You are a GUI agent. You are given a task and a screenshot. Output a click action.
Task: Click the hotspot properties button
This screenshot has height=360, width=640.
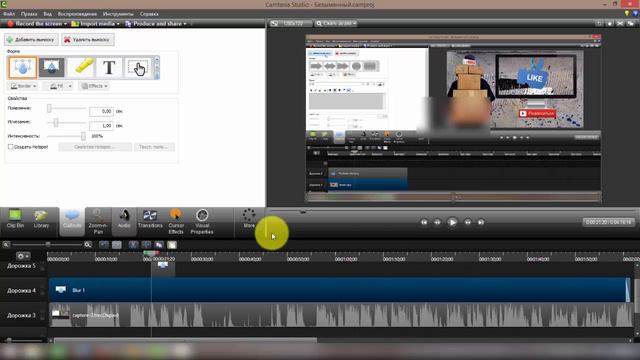click(x=95, y=147)
